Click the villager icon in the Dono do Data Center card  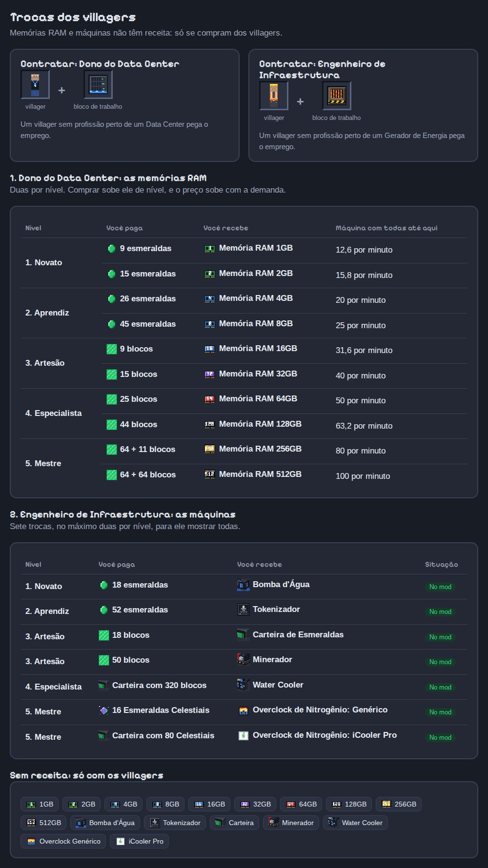click(x=35, y=84)
